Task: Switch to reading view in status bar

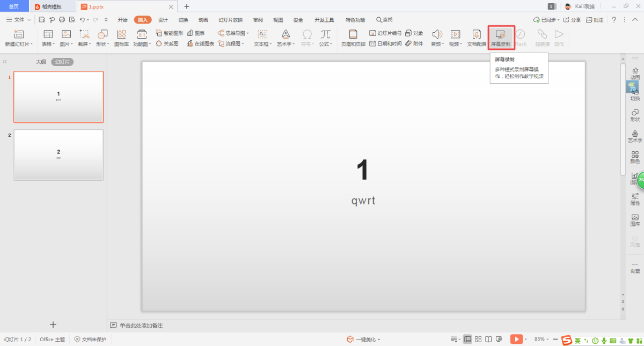Action: 488,339
